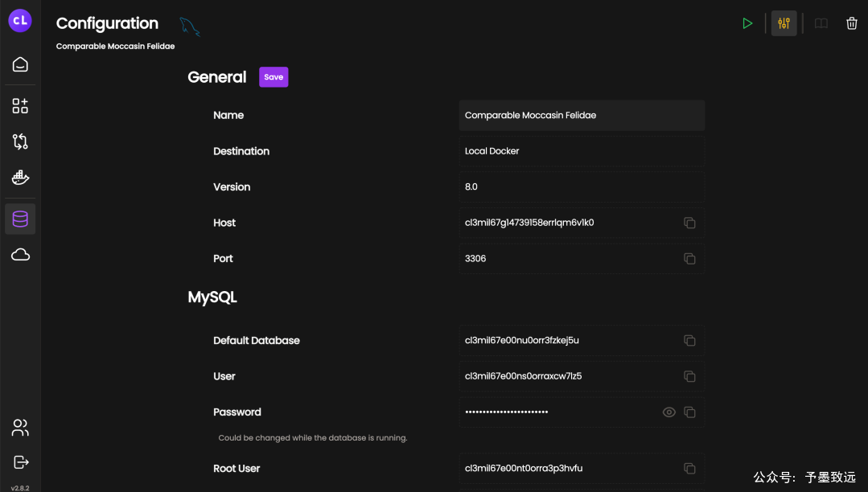
Task: Open the Git sources icon in sidebar
Action: pyautogui.click(x=20, y=141)
